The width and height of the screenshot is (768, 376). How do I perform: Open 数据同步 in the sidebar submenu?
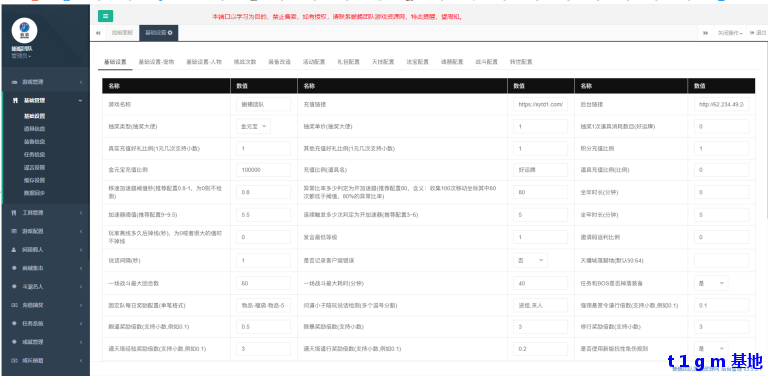pos(34,192)
